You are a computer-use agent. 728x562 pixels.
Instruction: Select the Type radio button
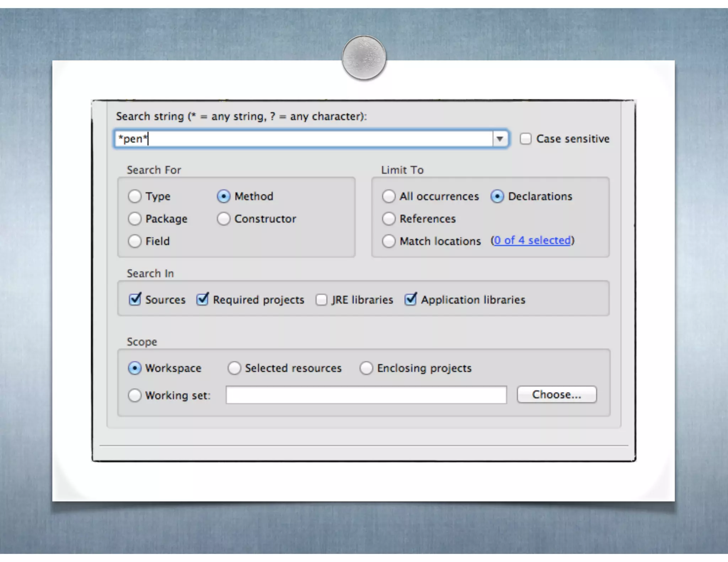135,196
